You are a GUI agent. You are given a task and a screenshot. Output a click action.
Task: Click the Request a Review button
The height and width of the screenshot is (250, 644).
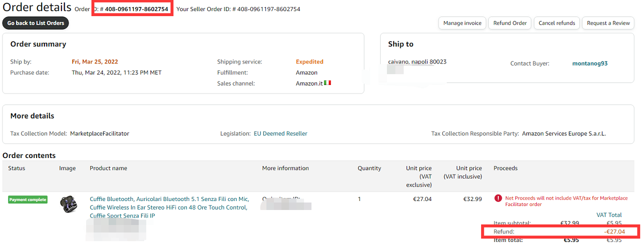pyautogui.click(x=608, y=23)
